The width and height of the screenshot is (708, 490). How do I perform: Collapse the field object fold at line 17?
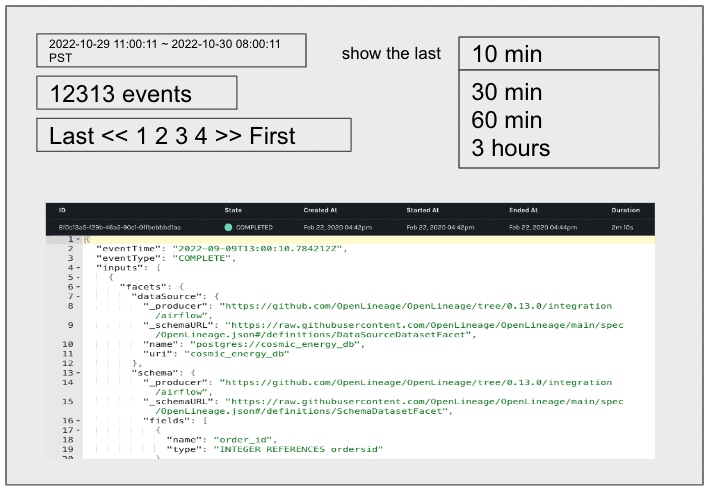[x=78, y=430]
